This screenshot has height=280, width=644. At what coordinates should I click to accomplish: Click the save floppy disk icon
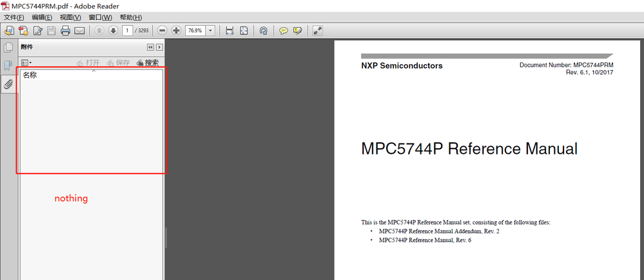(x=52, y=30)
